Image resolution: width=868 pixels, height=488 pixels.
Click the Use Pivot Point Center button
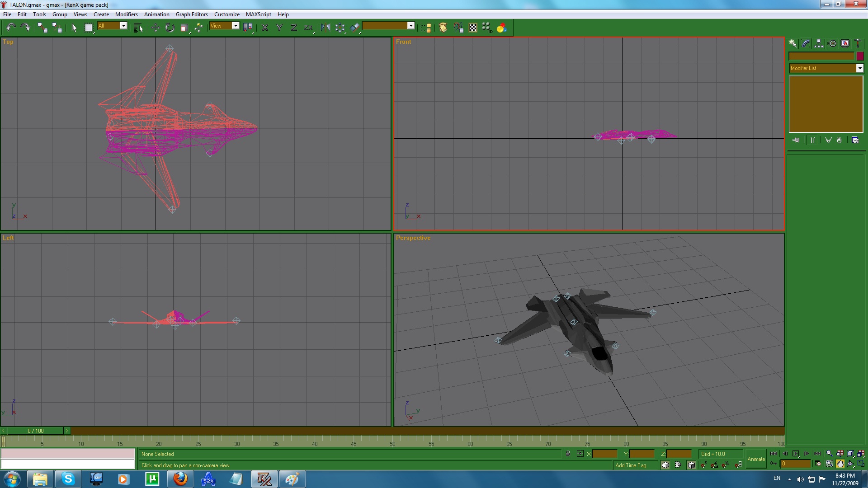[248, 28]
